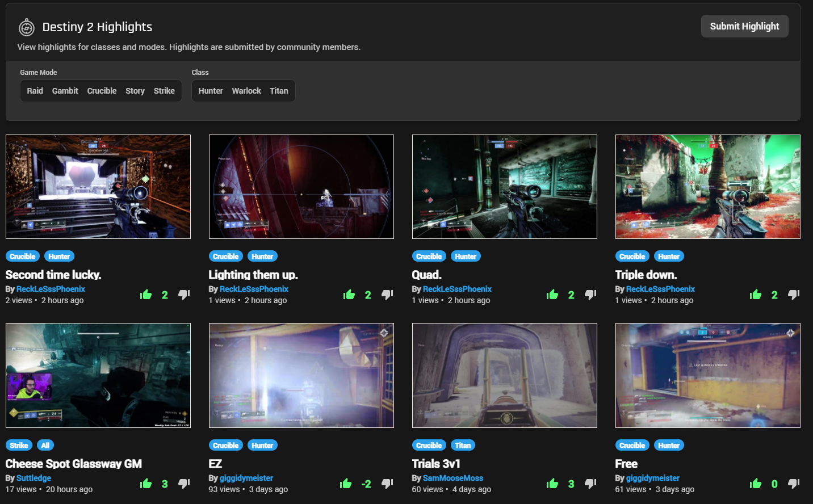Open ReckLeSssPhoenix profile under 'Lighting them up.'
The height and width of the screenshot is (504, 813).
[x=254, y=289]
